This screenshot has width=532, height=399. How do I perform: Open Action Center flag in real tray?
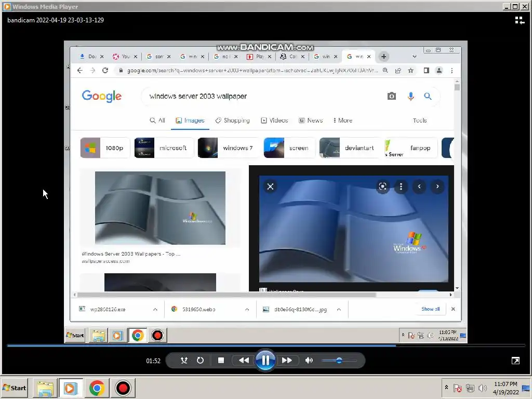click(457, 388)
